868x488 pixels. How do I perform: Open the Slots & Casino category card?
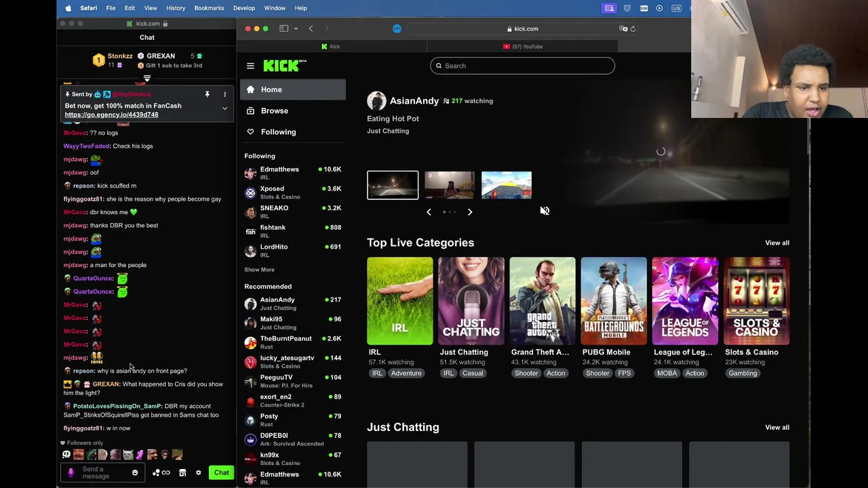pyautogui.click(x=757, y=301)
